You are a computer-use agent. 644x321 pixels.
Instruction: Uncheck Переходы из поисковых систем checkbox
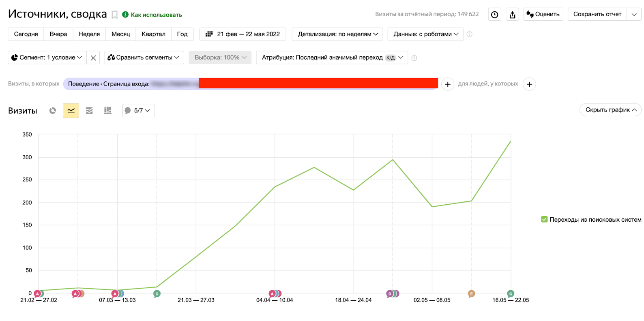coord(544,219)
